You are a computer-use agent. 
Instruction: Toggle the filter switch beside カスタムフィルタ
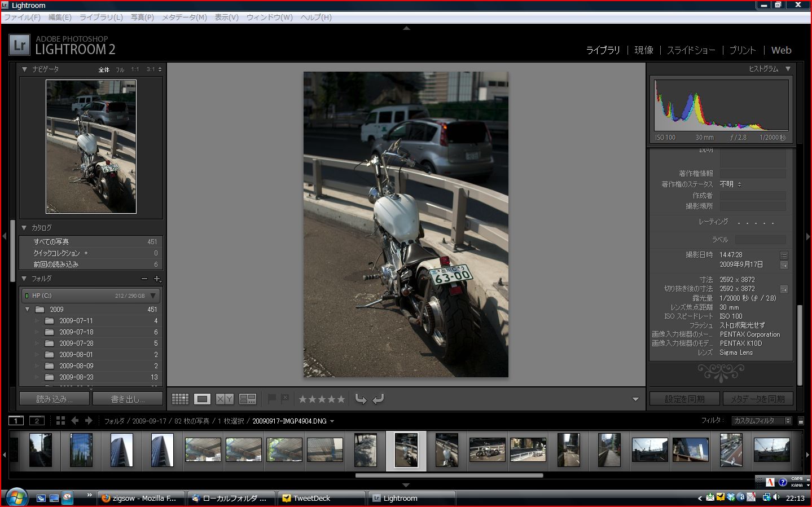pos(801,421)
